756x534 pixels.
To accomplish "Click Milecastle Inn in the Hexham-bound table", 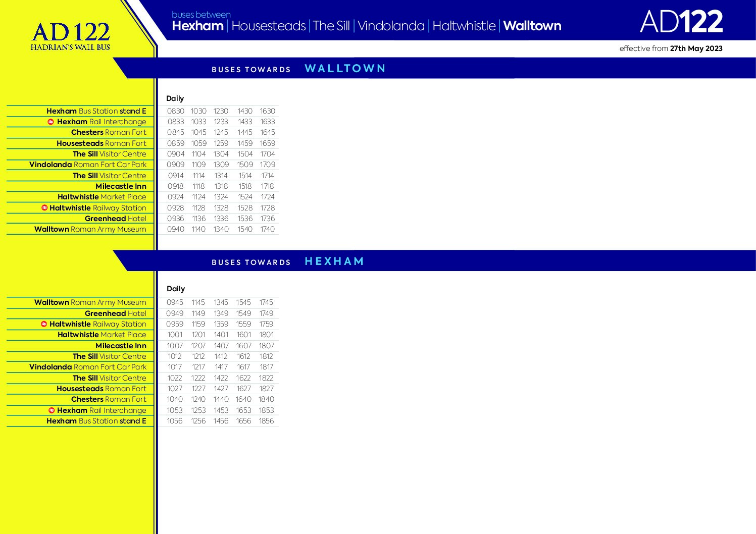I will point(121,346).
